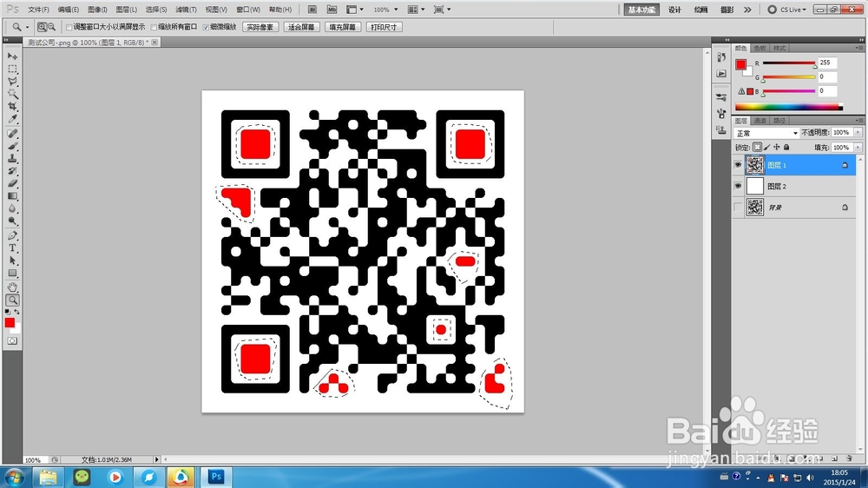Image resolution: width=868 pixels, height=488 pixels.
Task: Select the Eyedropper tool
Action: click(x=12, y=119)
